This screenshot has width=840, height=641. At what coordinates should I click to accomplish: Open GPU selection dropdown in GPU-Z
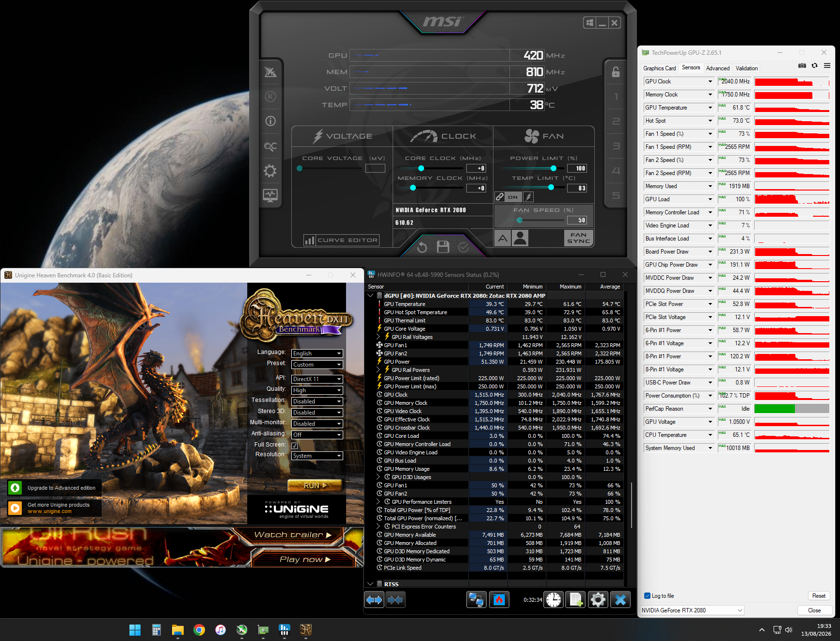coord(692,610)
